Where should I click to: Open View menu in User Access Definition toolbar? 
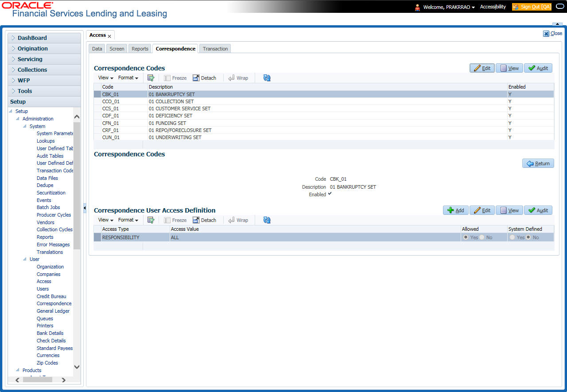pyautogui.click(x=106, y=220)
